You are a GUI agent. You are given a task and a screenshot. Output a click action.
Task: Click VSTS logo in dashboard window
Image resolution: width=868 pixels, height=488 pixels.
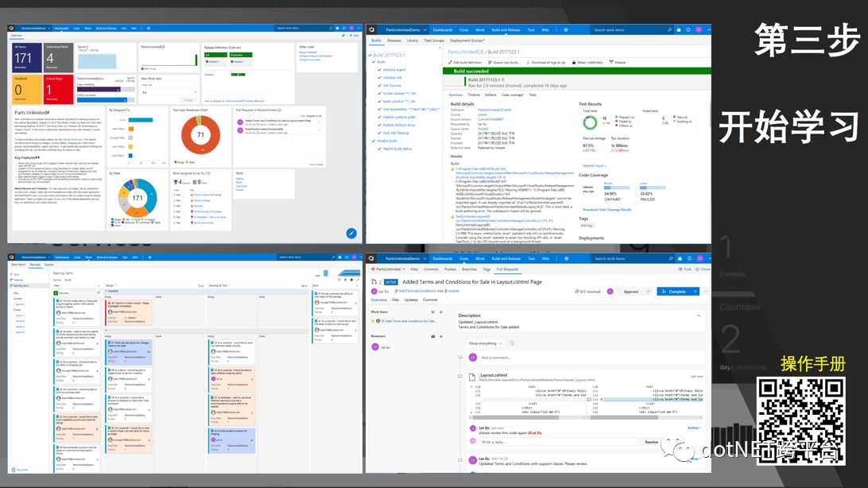(11, 28)
